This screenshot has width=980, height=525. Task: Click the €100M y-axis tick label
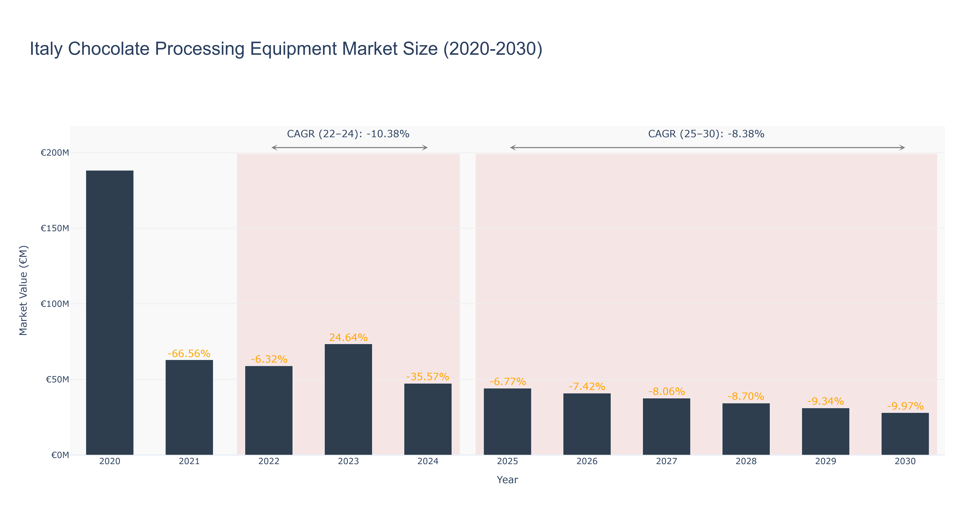[55, 304]
